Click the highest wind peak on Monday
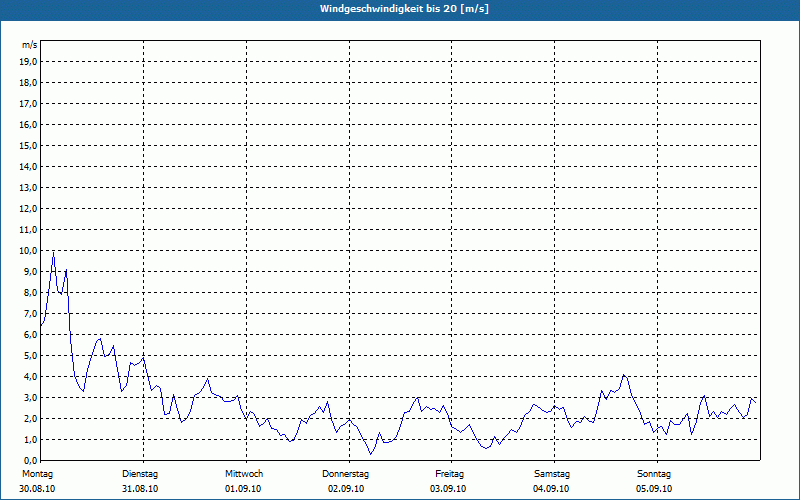Screen dimensions: 800x500 (54, 252)
